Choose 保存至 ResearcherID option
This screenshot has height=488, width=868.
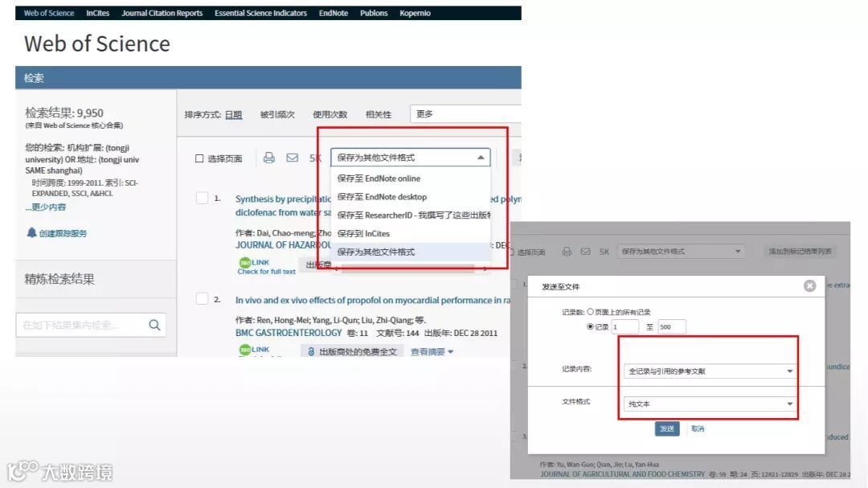click(x=411, y=215)
